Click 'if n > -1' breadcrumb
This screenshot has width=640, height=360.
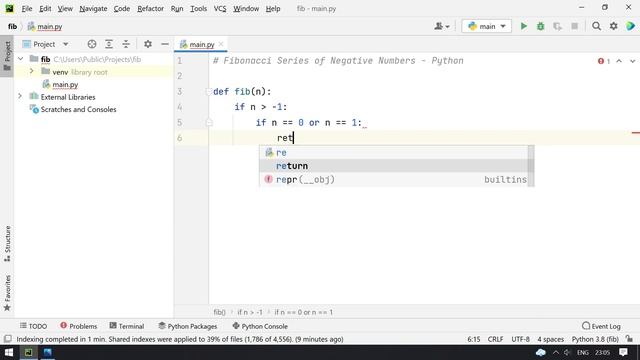pyautogui.click(x=250, y=312)
